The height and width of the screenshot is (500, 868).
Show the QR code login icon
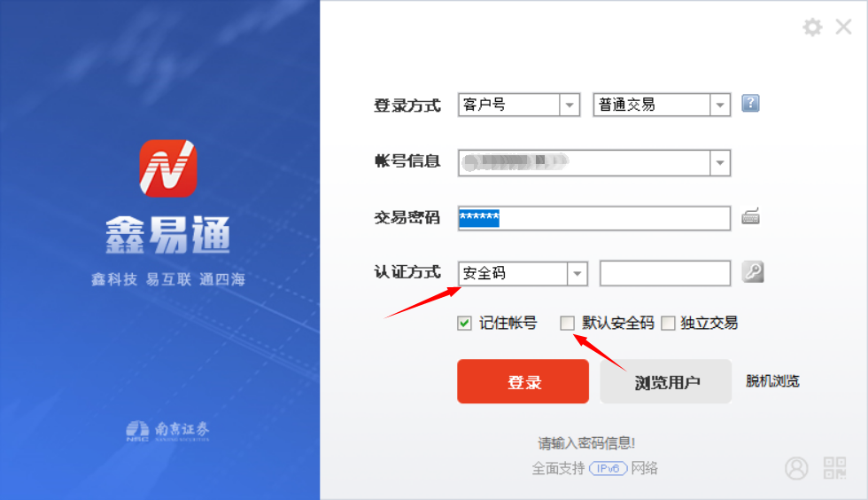(834, 468)
